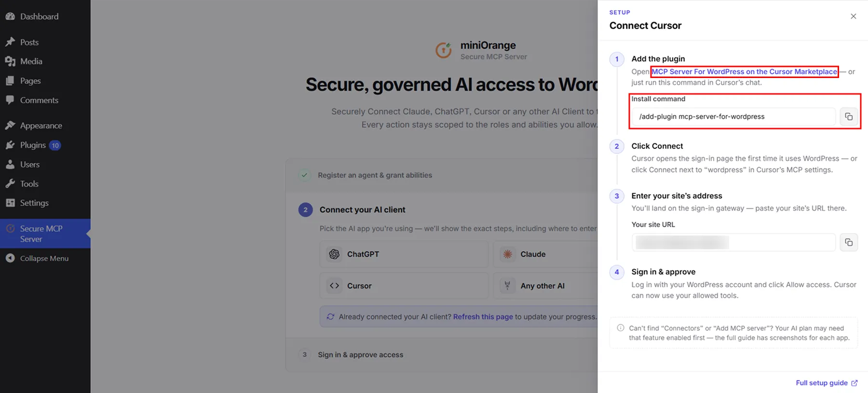868x393 pixels.
Task: Open the Full setup guide link
Action: point(827,383)
